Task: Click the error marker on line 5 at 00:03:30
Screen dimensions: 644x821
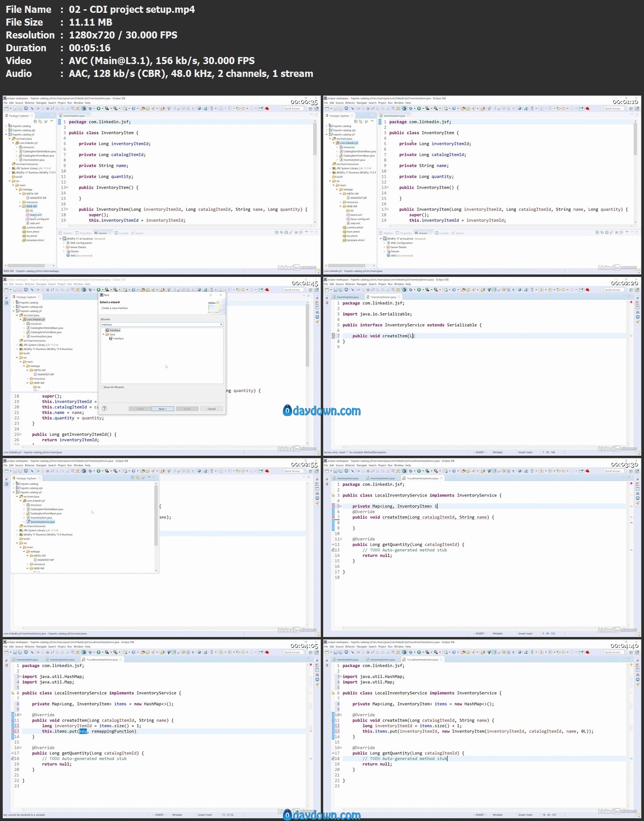Action: coord(333,506)
